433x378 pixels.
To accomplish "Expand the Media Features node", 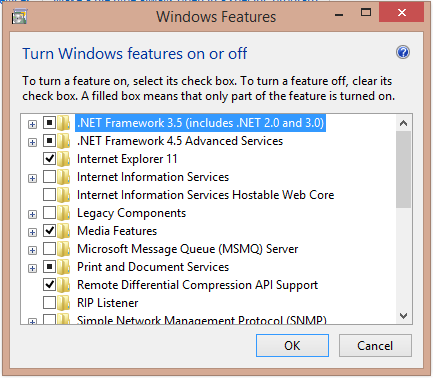I will pyautogui.click(x=32, y=232).
